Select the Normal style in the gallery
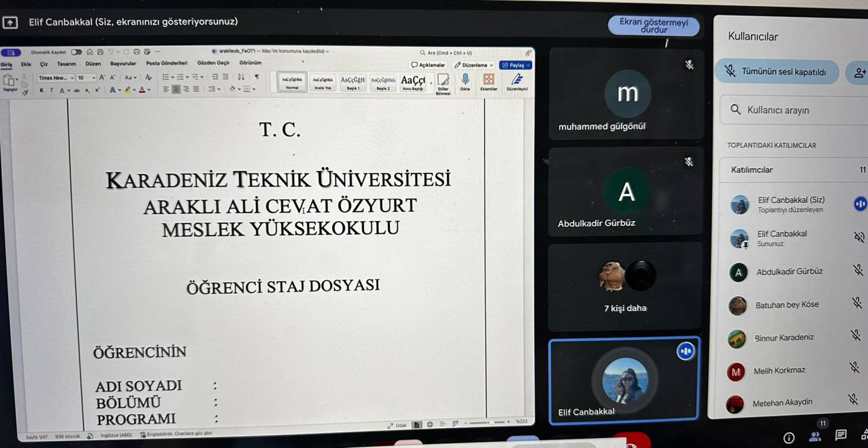Screen dimensions: 868x448 pos(292,82)
